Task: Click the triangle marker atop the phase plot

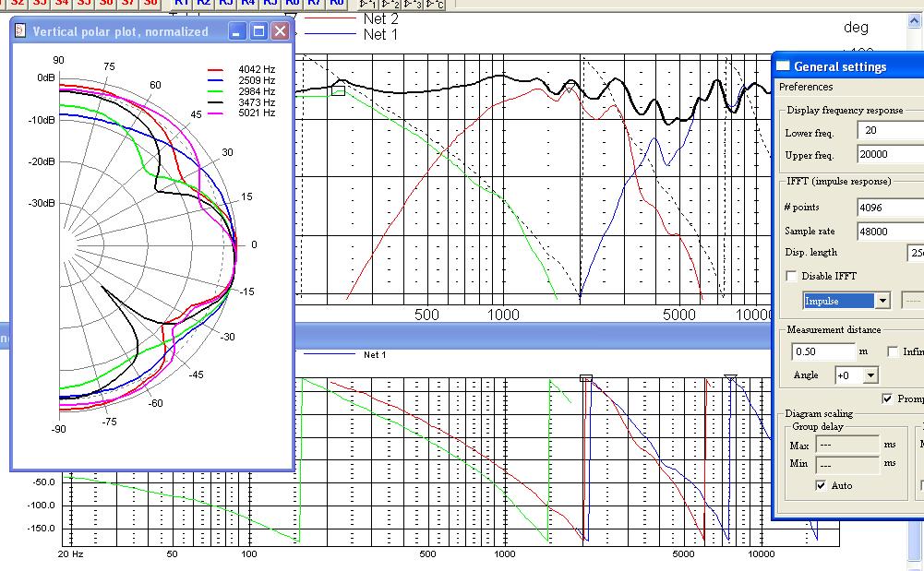Action: (730, 378)
